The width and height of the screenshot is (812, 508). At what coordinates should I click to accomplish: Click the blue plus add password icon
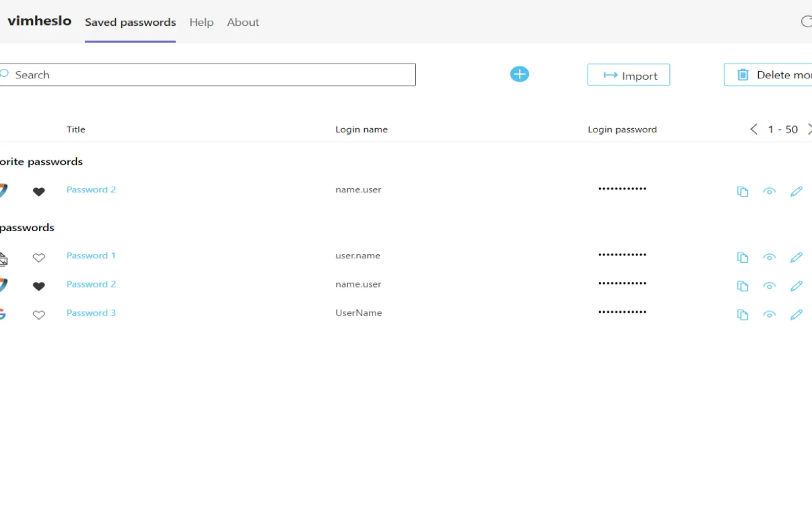(519, 74)
